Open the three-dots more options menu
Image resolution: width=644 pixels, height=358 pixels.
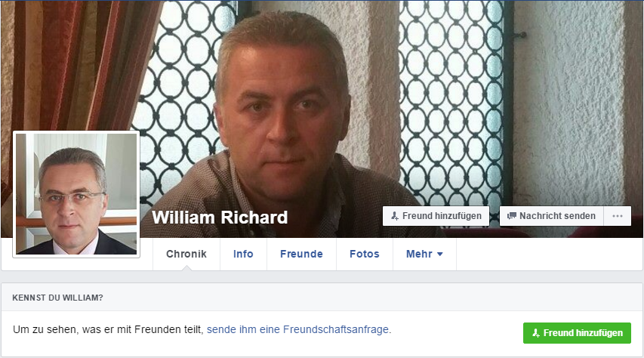point(618,216)
